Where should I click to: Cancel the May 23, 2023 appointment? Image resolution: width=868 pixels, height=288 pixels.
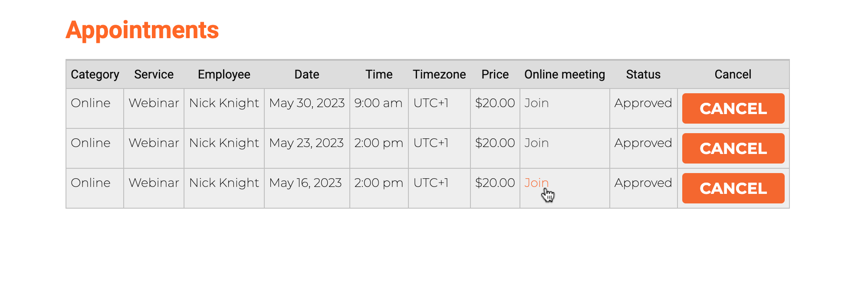point(733,148)
